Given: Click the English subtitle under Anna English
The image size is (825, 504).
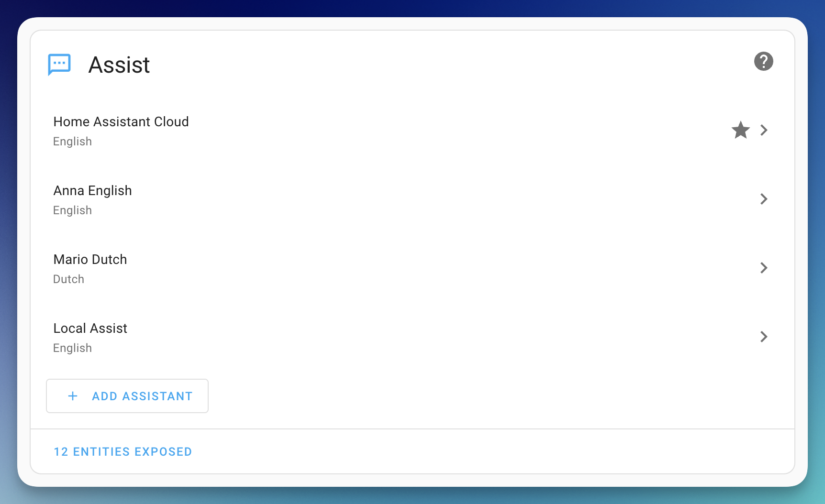Looking at the screenshot, I should coord(72,210).
